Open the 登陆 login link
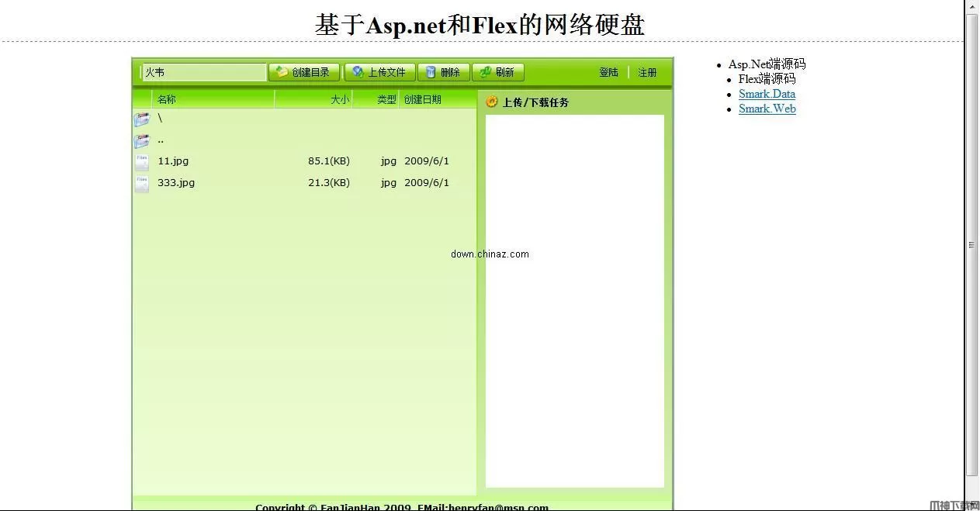980x511 pixels. [608, 72]
